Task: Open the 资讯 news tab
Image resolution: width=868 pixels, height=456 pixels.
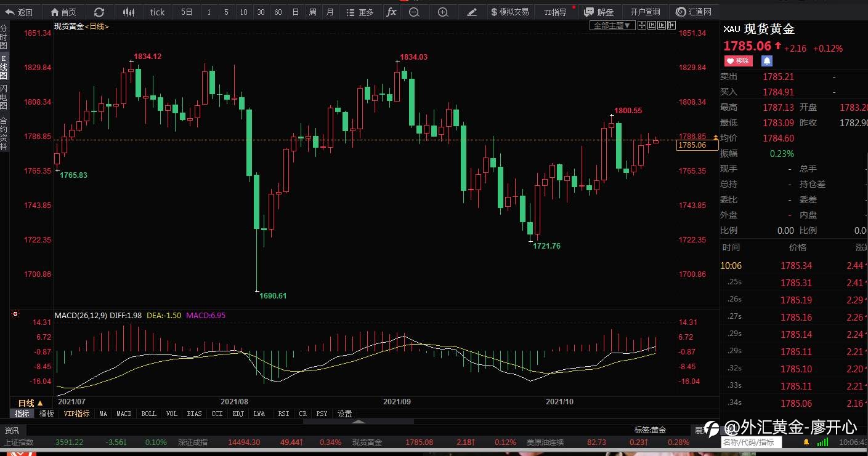Action: pos(12,430)
